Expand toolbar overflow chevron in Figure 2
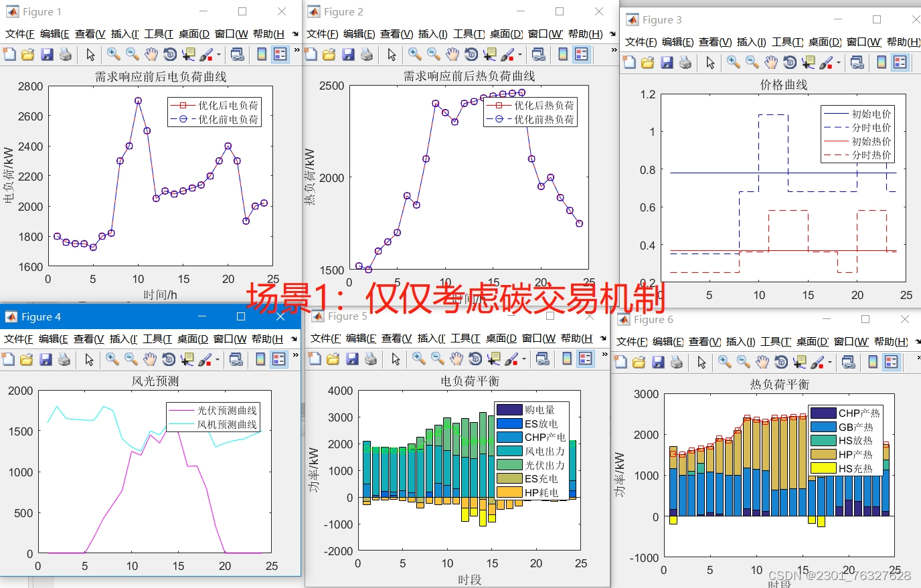The width and height of the screenshot is (921, 588). [x=614, y=50]
